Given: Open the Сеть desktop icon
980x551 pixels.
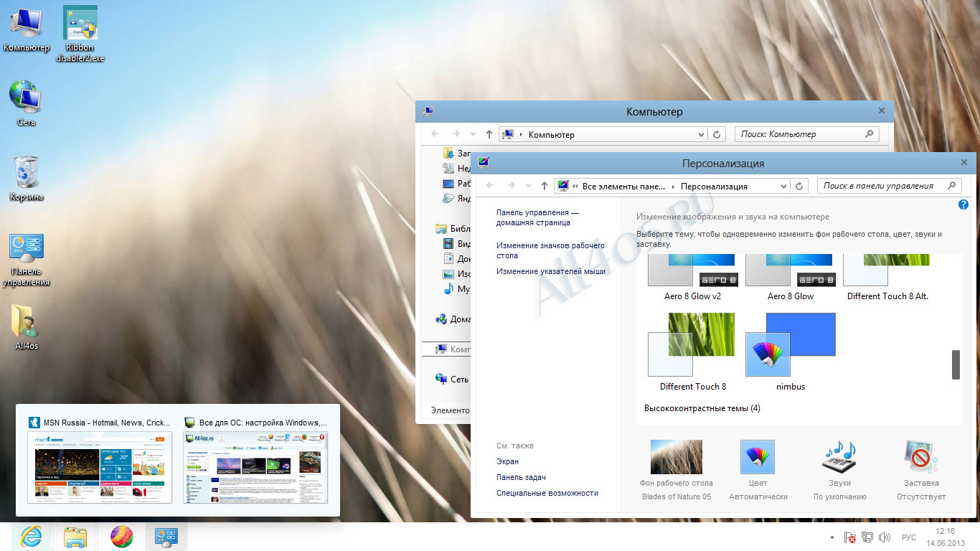Looking at the screenshot, I should [x=27, y=103].
